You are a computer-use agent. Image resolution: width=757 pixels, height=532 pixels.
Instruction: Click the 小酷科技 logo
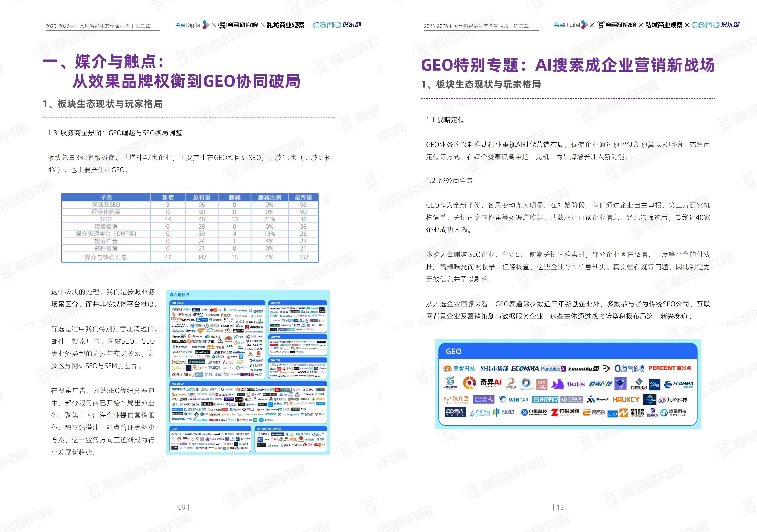click(x=534, y=412)
